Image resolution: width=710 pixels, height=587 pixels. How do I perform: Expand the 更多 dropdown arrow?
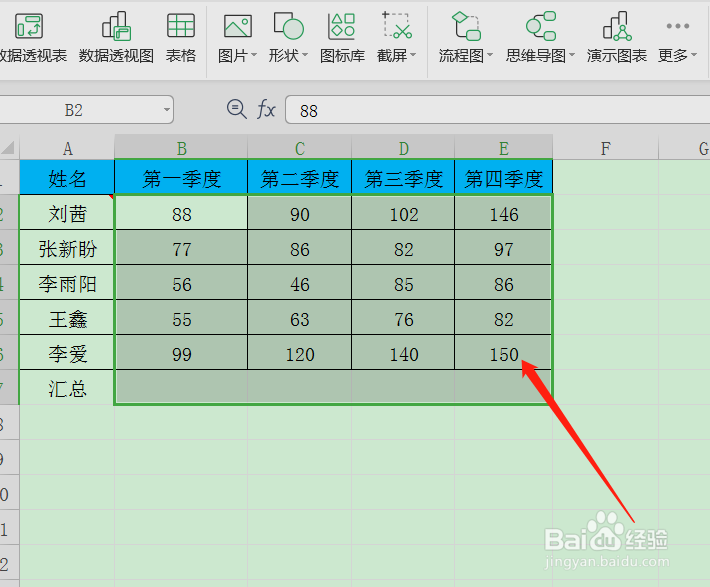pyautogui.click(x=694, y=55)
